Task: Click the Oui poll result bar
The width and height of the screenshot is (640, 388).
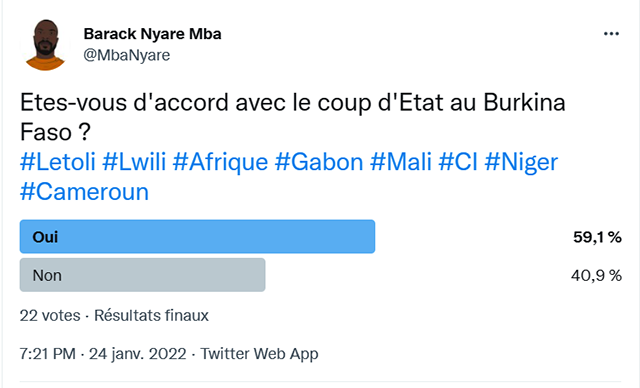Action: 198,237
